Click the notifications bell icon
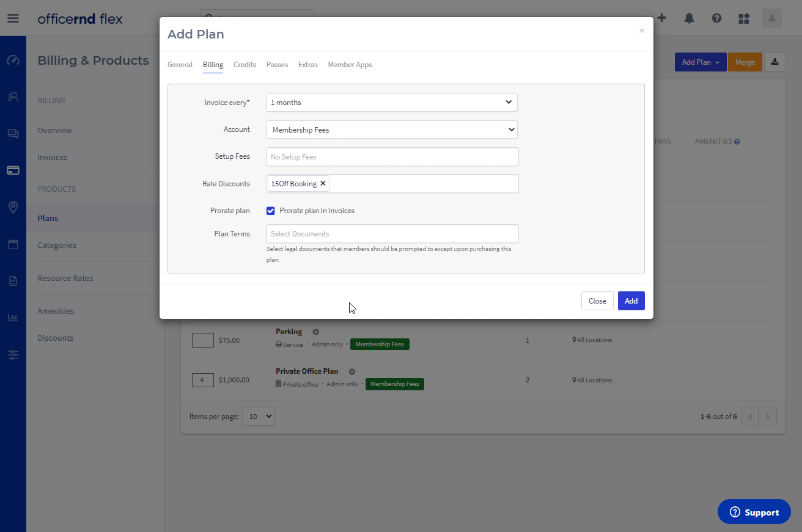This screenshot has height=532, width=802. coord(689,18)
